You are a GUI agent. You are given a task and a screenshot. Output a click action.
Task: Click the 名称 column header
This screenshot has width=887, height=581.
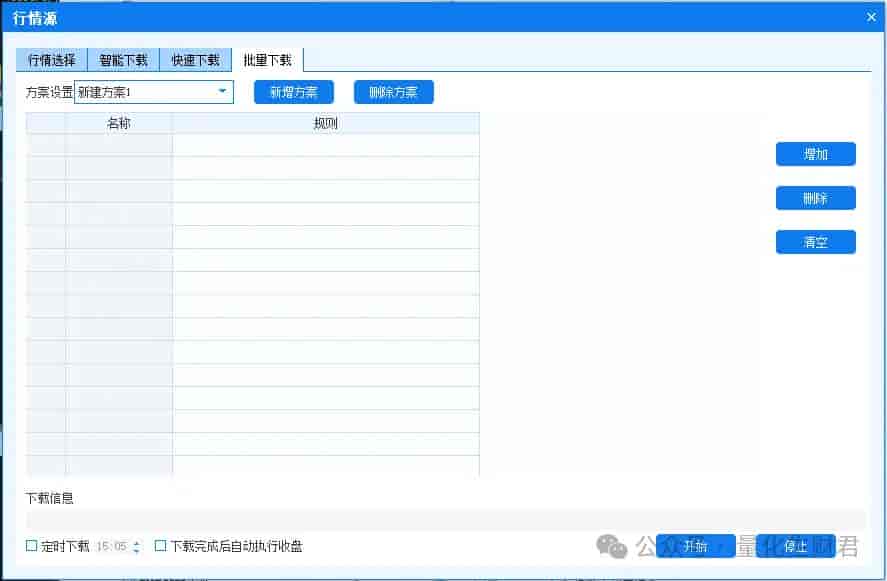[x=118, y=123]
